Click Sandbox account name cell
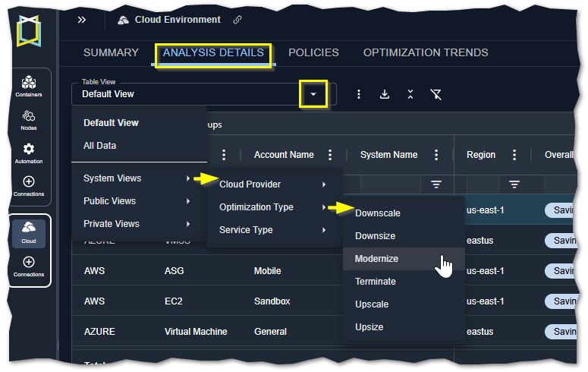The width and height of the screenshot is (588, 372). (272, 301)
